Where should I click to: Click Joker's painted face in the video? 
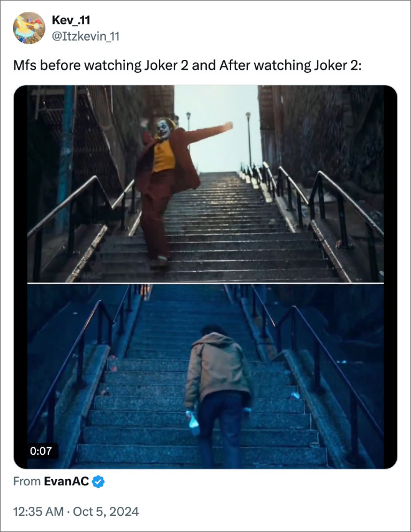tap(163, 130)
